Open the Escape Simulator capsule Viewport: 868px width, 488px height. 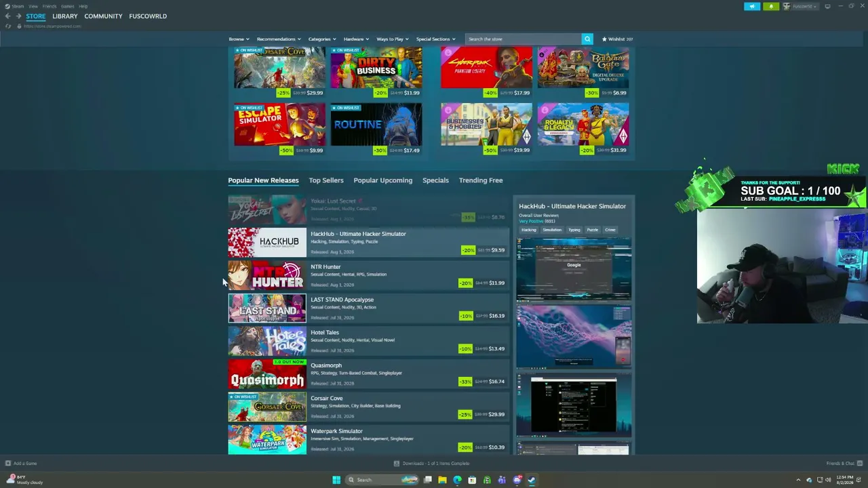[x=279, y=129]
